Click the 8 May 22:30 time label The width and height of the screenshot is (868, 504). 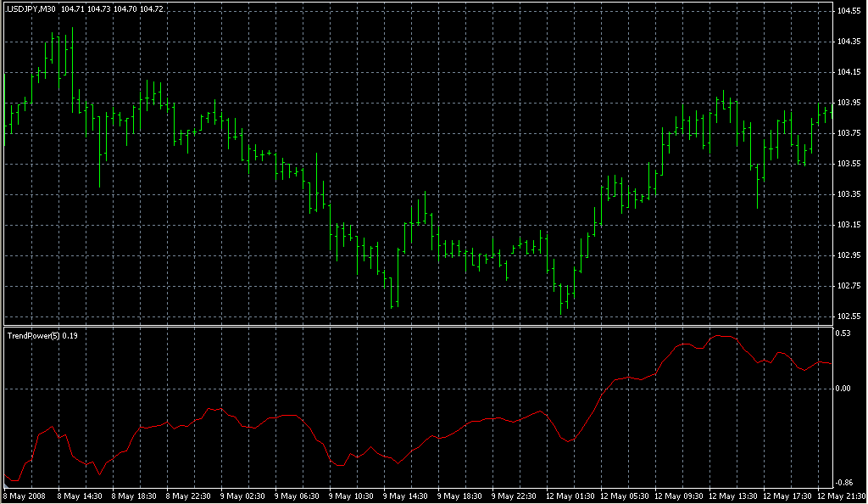[x=188, y=496]
